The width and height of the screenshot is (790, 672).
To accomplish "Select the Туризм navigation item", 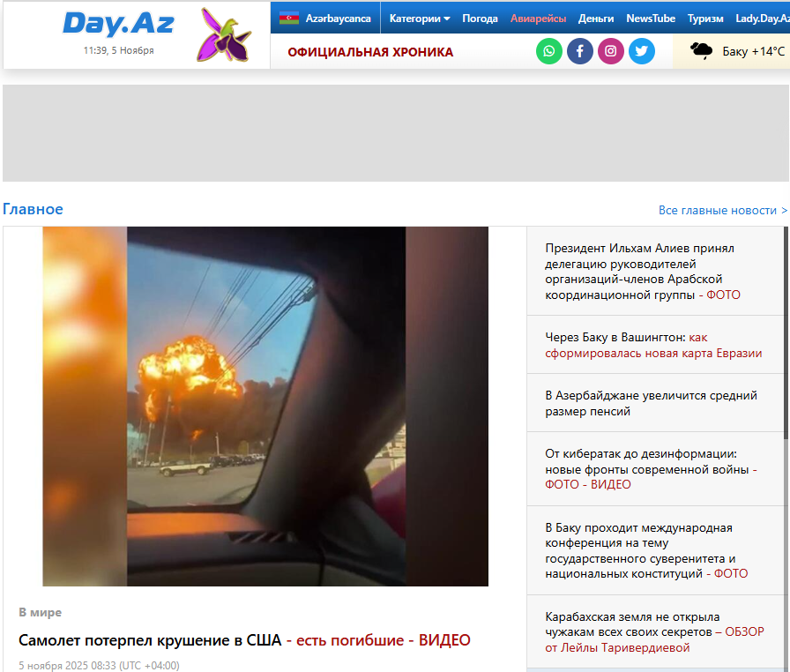I will 705,17.
